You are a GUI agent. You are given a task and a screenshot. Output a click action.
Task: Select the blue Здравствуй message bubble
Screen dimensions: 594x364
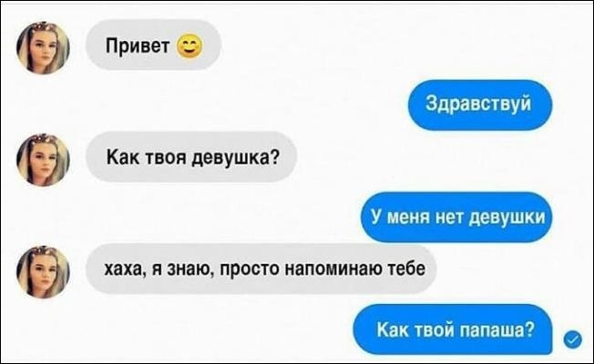point(479,106)
